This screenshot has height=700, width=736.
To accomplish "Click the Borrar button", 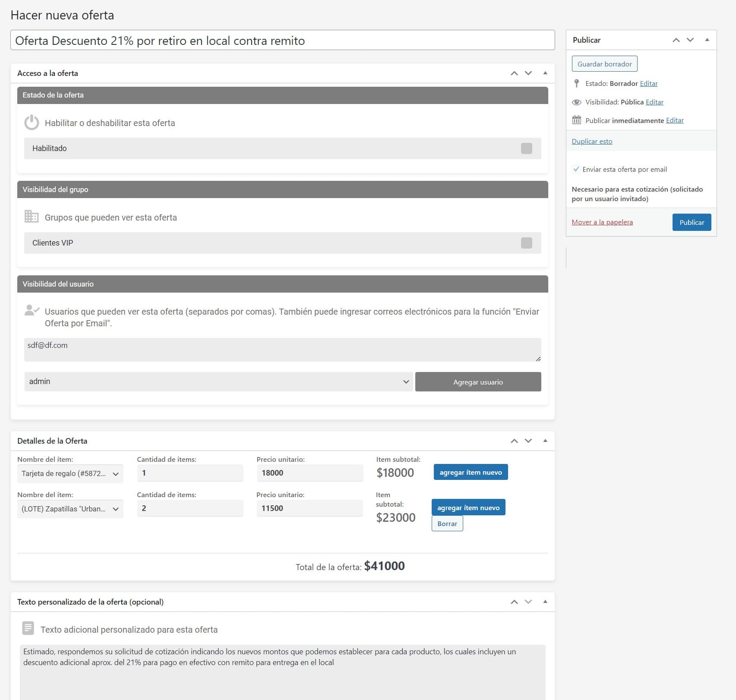I will tap(447, 523).
